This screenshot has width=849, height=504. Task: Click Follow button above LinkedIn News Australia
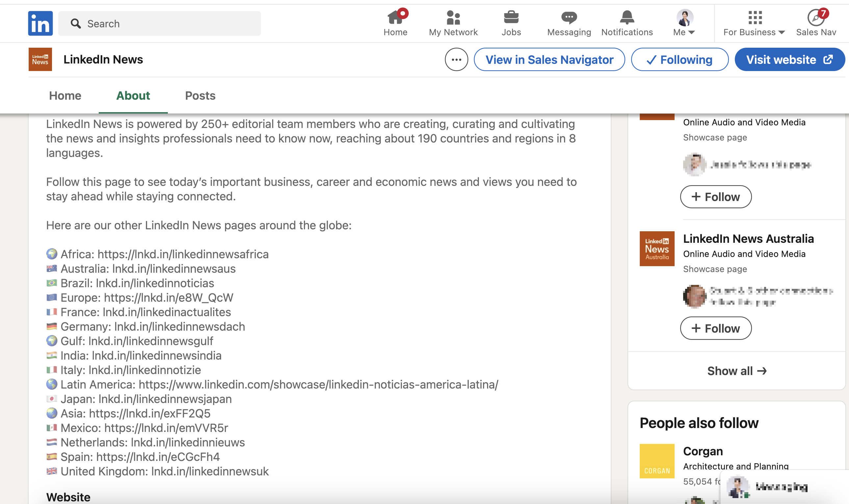[x=715, y=197]
